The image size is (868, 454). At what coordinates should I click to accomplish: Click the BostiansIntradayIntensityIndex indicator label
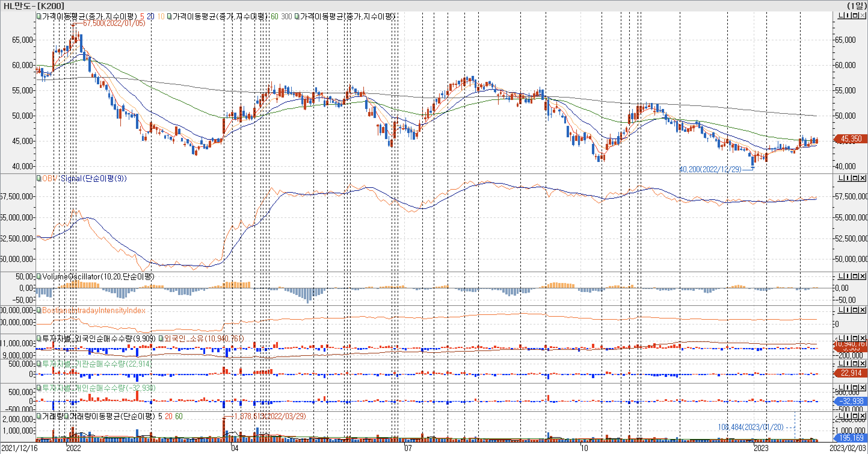click(x=94, y=310)
